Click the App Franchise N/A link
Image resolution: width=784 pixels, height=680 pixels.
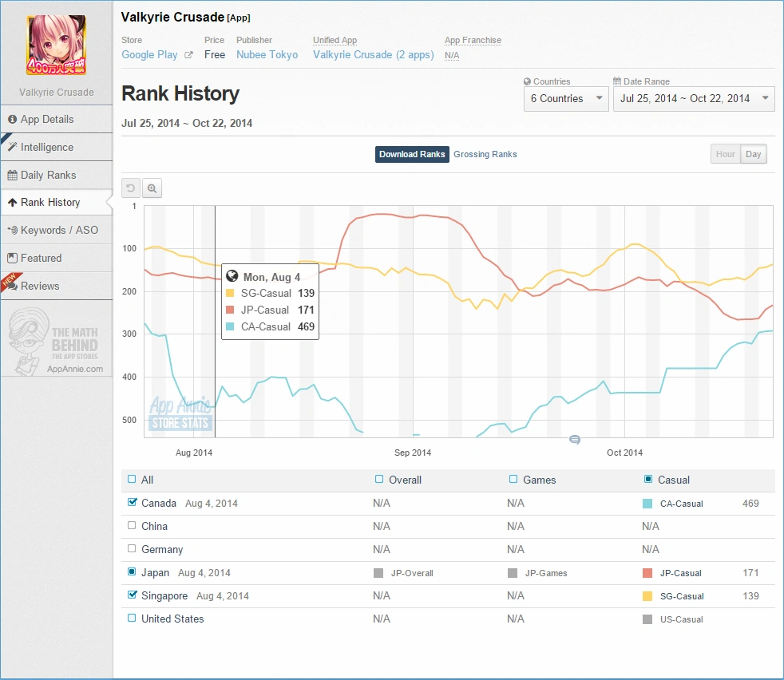[452, 55]
